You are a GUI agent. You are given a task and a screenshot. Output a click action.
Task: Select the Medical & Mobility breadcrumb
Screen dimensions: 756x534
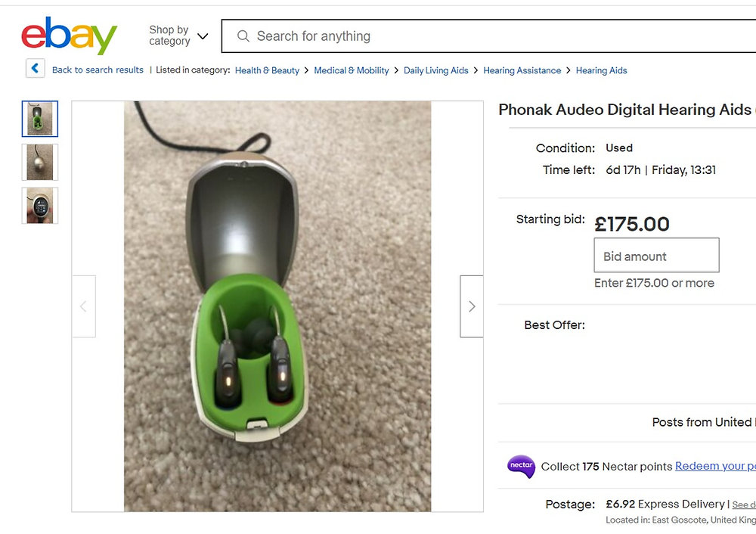[352, 70]
